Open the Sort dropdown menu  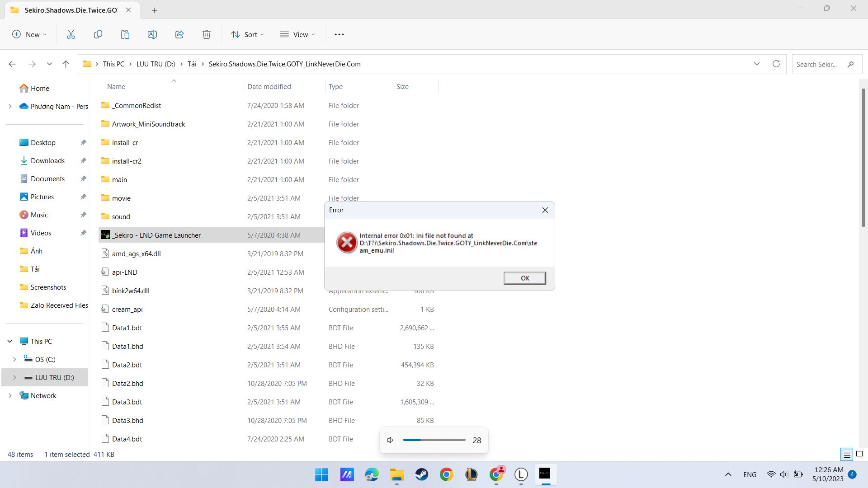248,34
